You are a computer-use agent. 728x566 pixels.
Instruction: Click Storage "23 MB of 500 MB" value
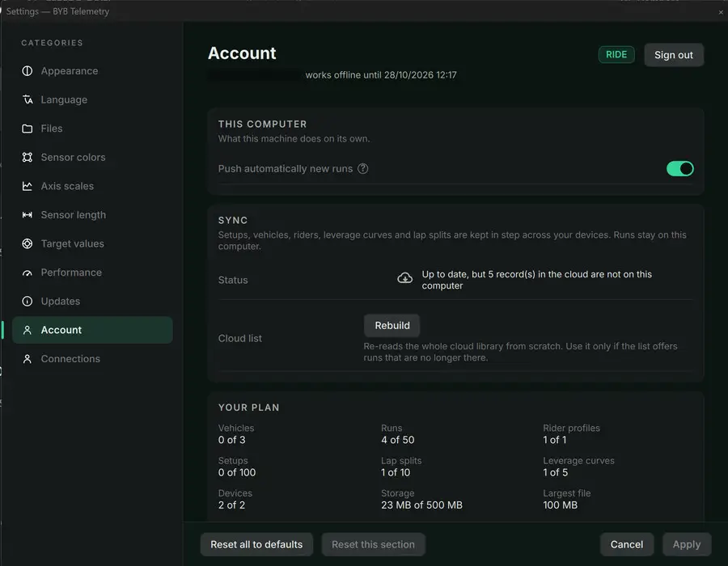click(x=421, y=505)
